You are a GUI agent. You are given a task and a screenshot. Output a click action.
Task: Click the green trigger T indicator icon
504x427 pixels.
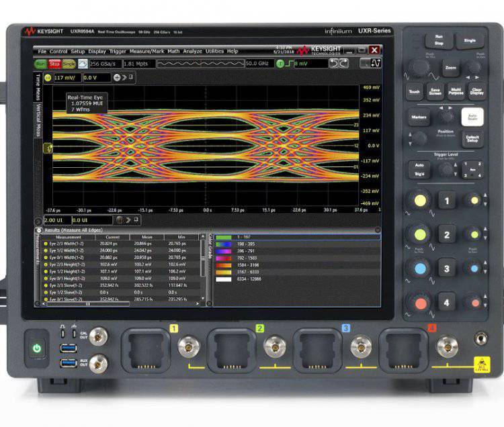280,64
